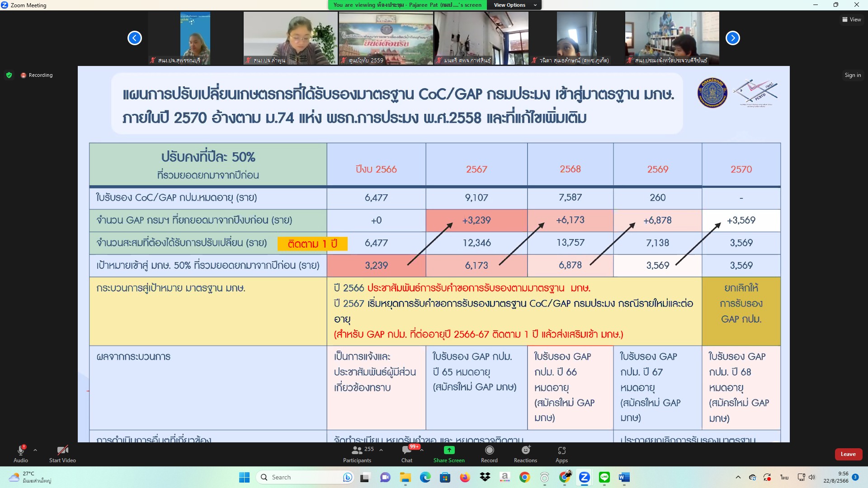Open Task View from the taskbar

(365, 477)
